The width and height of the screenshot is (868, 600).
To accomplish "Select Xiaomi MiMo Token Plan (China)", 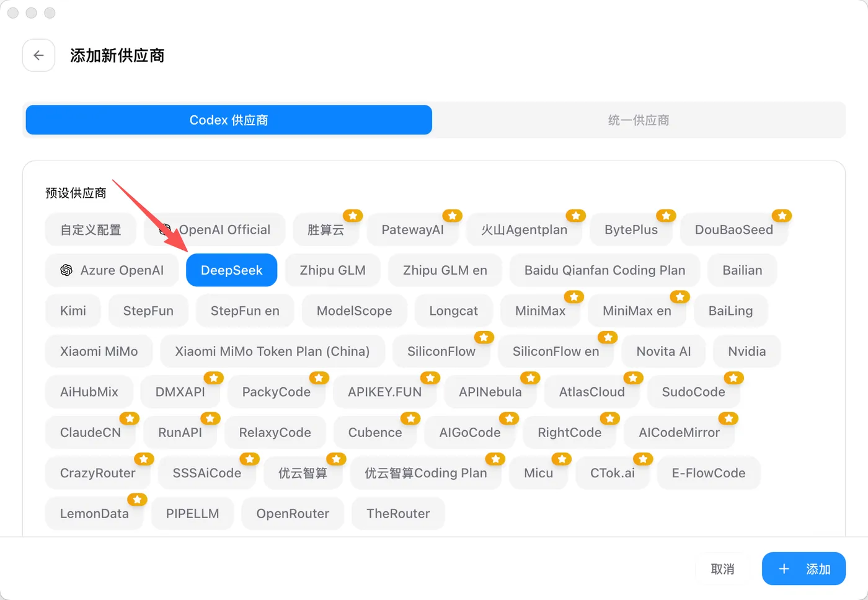I will (x=272, y=351).
